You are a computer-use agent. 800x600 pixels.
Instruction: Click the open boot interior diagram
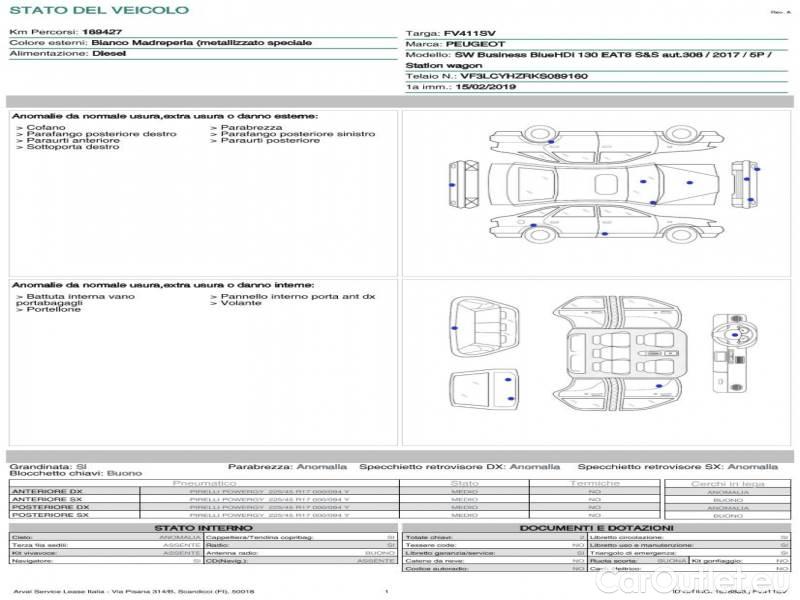tap(484, 327)
